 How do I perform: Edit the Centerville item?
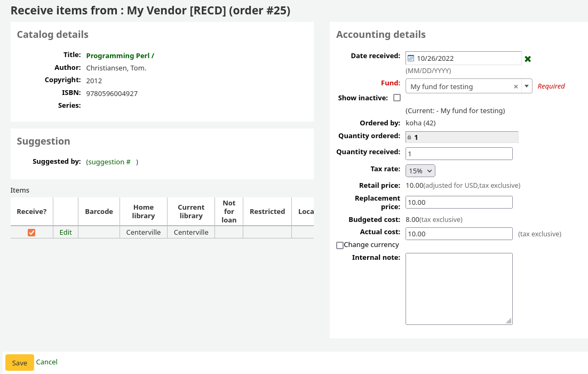point(66,232)
